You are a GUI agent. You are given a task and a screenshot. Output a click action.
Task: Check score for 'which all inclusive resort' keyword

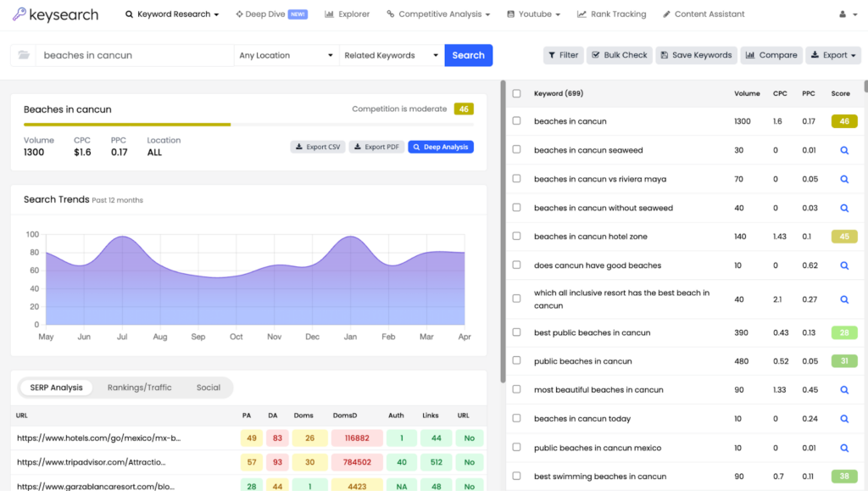[x=844, y=299]
